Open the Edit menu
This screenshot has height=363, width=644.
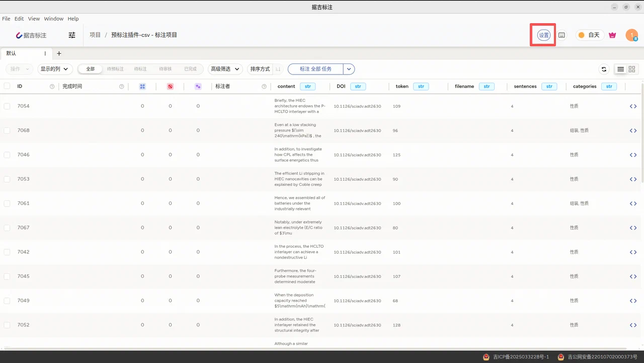point(19,19)
